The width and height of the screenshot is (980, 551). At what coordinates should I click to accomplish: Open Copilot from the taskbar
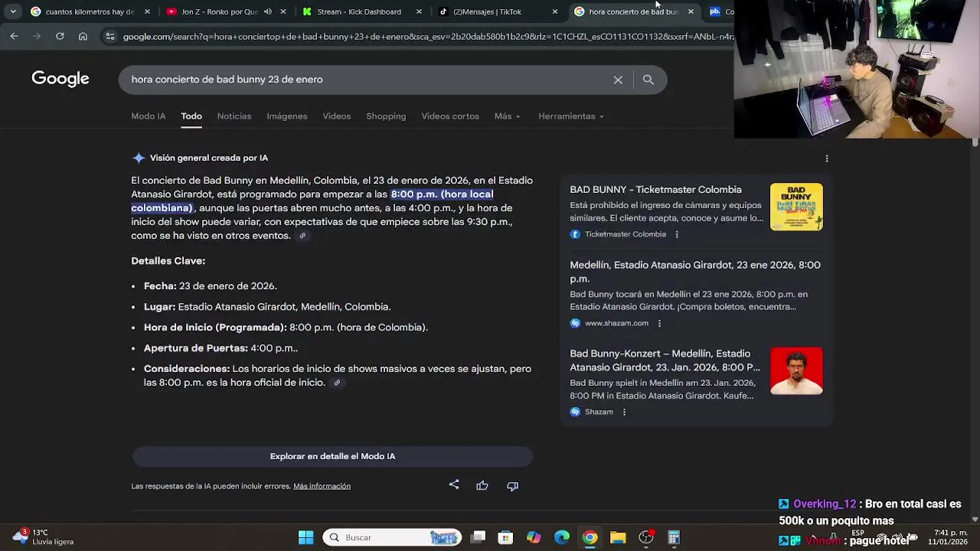coord(534,537)
